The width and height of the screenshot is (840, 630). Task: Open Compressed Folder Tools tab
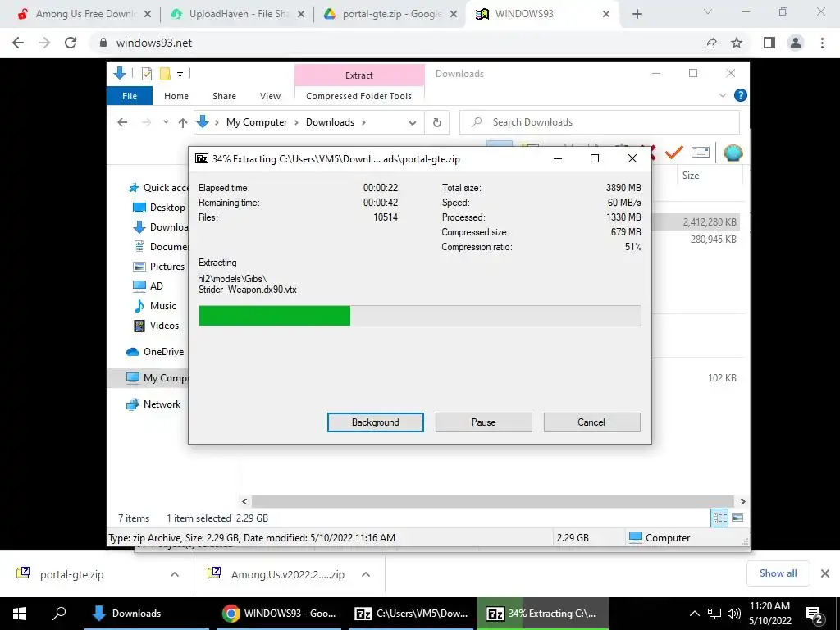tap(359, 96)
